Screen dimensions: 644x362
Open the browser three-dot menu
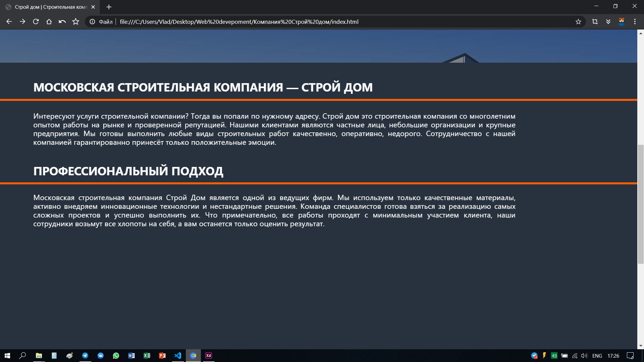click(635, 22)
